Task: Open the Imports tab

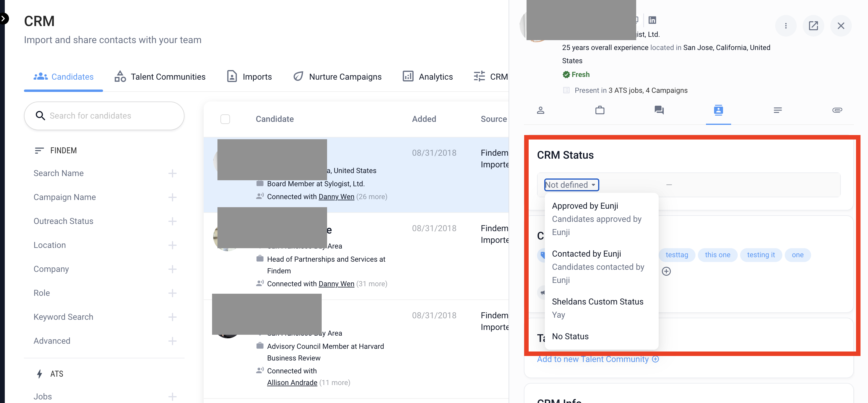Action: pos(249,77)
